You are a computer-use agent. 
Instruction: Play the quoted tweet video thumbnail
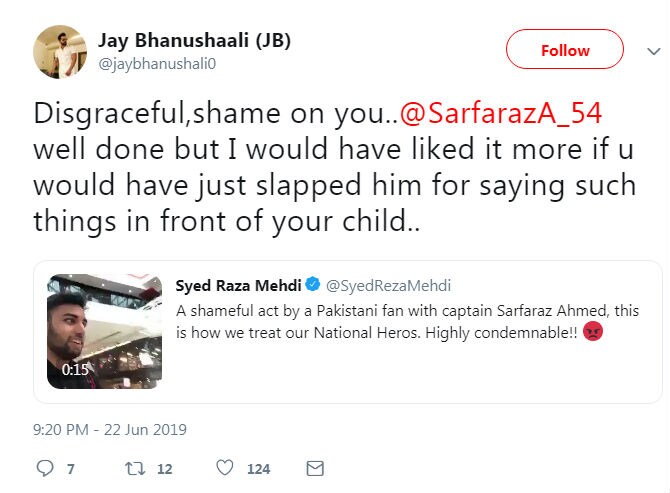pyautogui.click(x=105, y=331)
